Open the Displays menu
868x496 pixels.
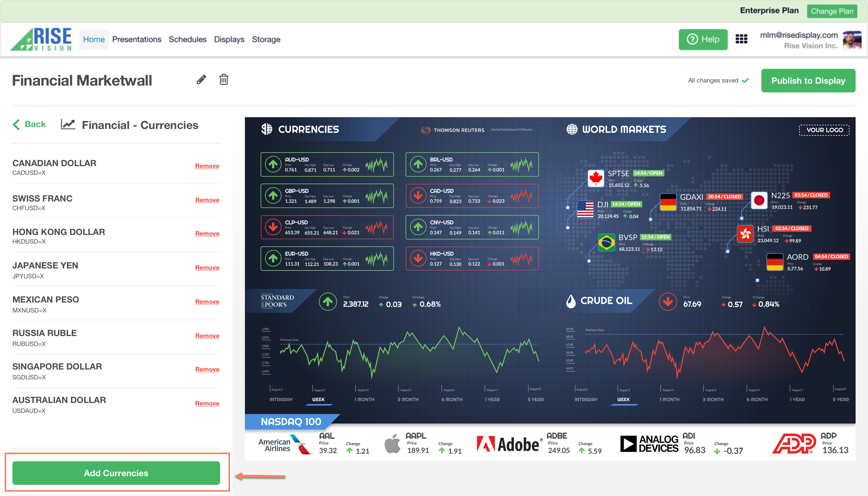pos(229,39)
